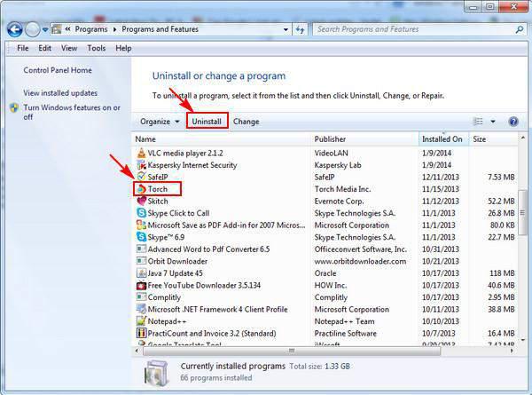Screen dimensions: 532x395
Task: Click the Control Panel icon in address bar
Action: click(57, 29)
